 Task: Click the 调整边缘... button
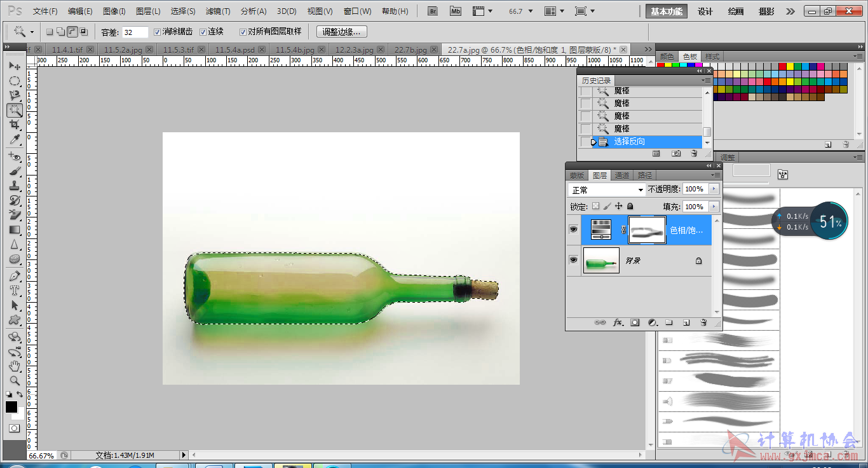click(341, 32)
